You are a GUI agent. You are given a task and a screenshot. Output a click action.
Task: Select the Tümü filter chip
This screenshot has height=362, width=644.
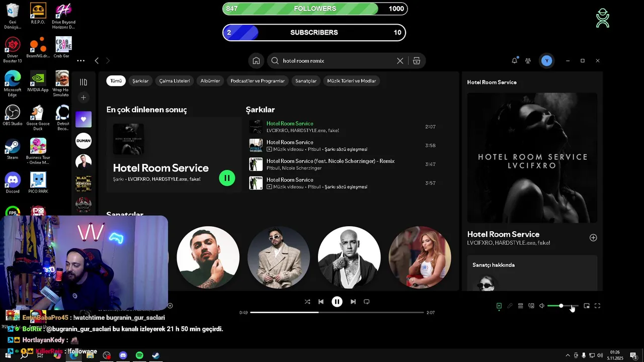tap(116, 81)
